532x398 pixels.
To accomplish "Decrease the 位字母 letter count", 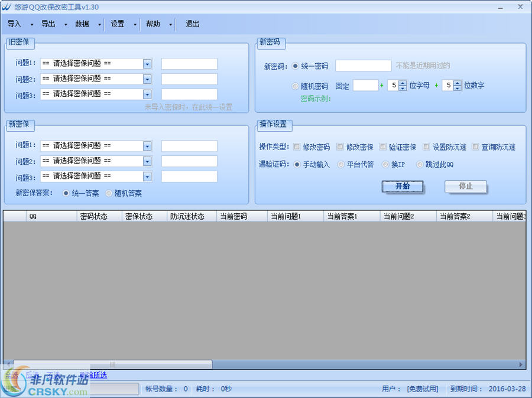I will [x=403, y=88].
